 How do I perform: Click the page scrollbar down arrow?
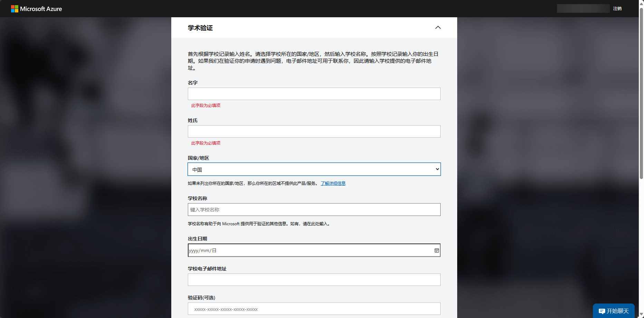[x=641, y=315]
